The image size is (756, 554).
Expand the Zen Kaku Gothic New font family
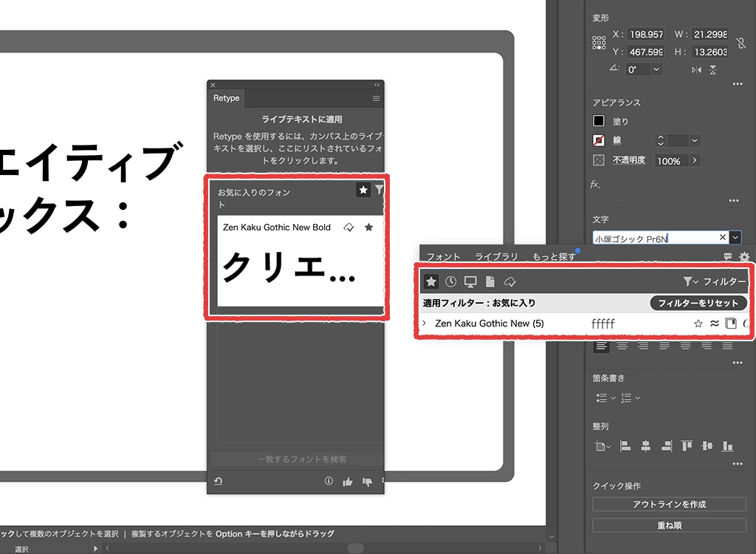(x=425, y=324)
